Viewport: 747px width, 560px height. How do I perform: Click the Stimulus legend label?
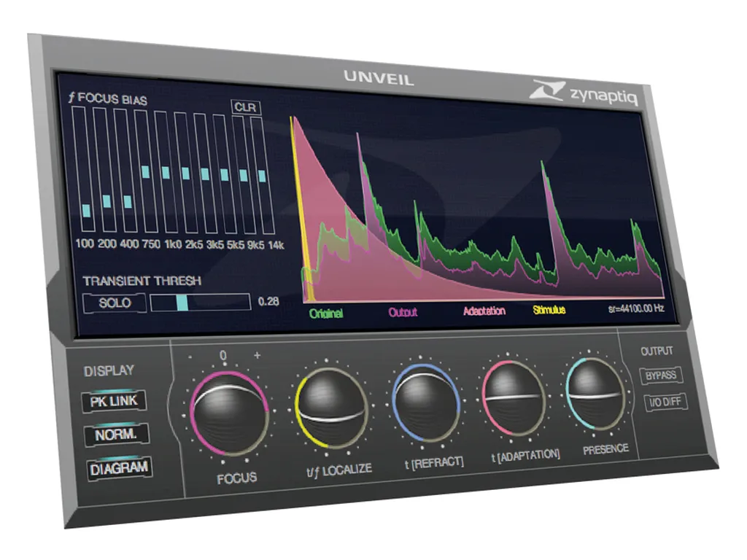click(549, 310)
